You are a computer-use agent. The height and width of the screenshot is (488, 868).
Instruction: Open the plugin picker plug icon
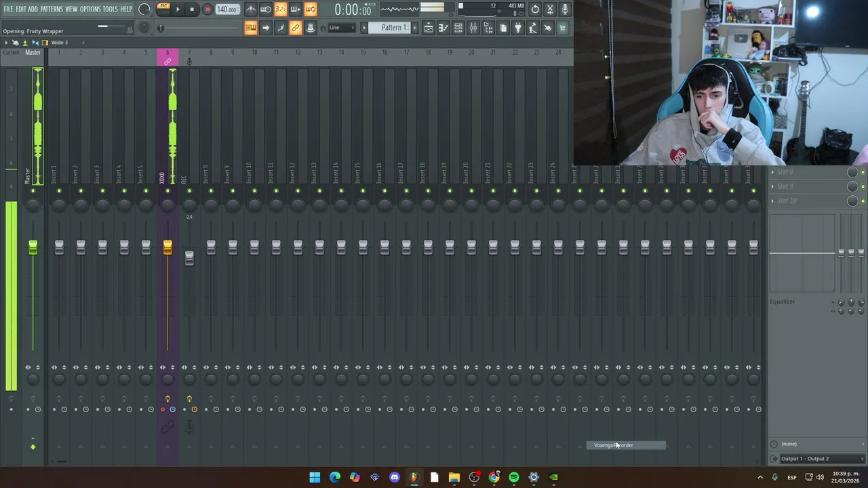(518, 28)
